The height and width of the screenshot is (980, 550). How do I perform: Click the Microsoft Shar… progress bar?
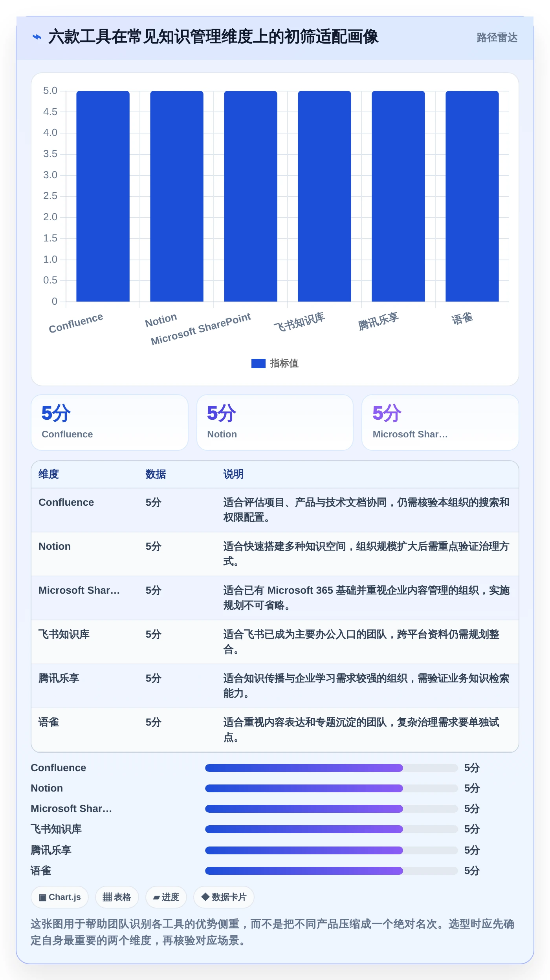point(332,809)
